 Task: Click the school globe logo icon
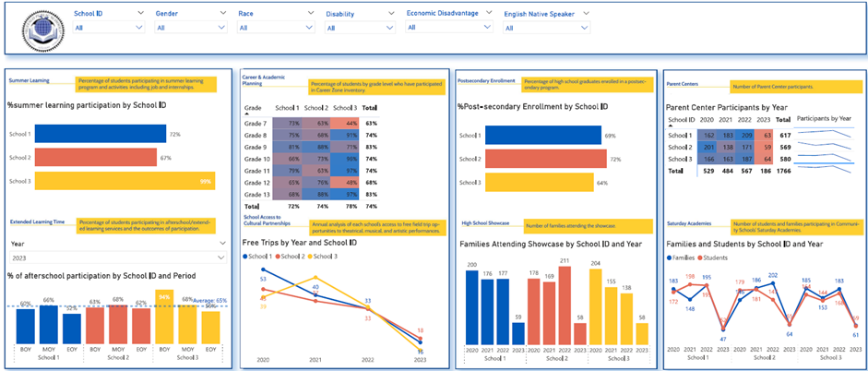click(x=39, y=30)
